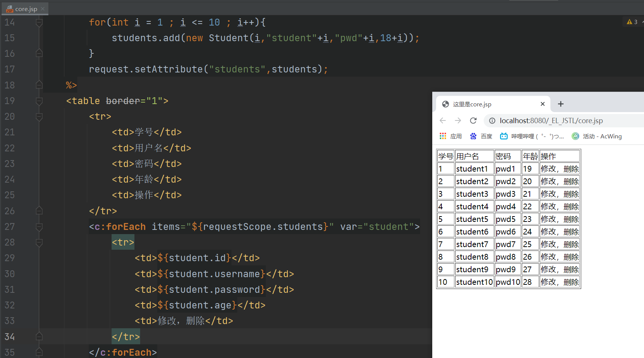
Task: Open the 活动 - AcWing bookmark
Action: (x=597, y=136)
